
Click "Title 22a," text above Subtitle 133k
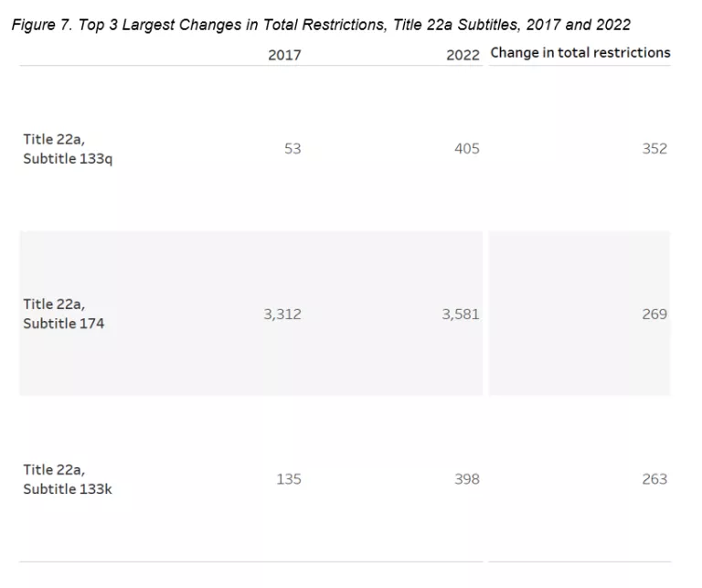pos(54,469)
